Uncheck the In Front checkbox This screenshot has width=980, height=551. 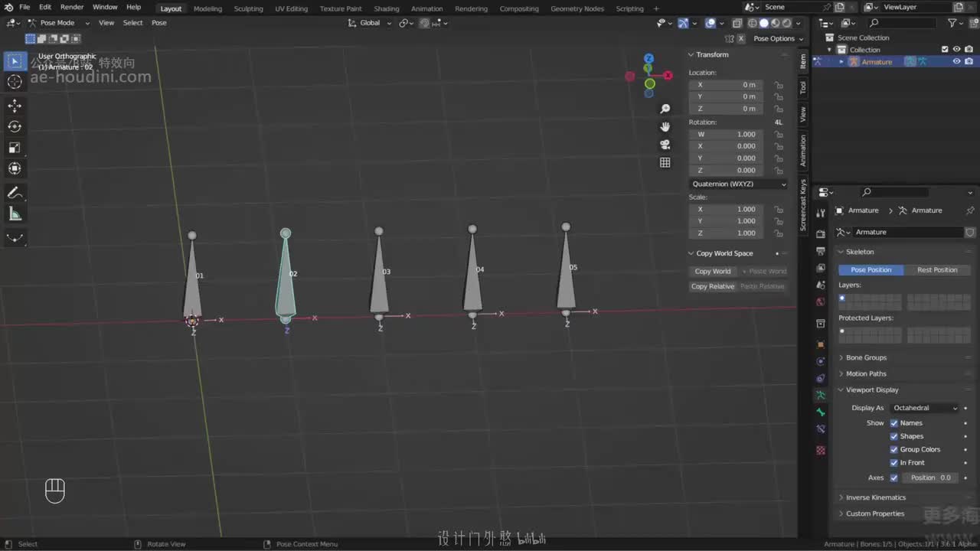point(893,462)
